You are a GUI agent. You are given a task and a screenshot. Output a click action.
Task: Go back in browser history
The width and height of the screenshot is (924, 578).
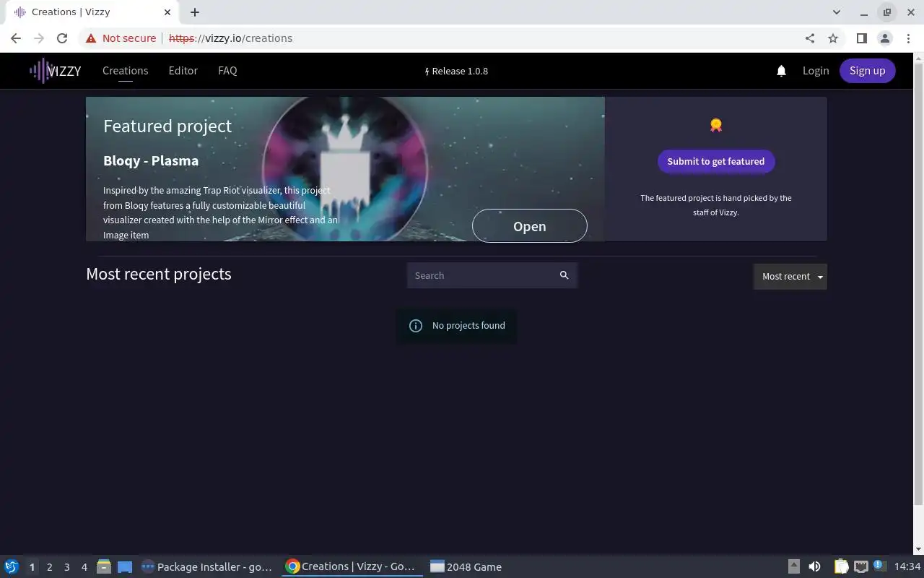pos(16,38)
